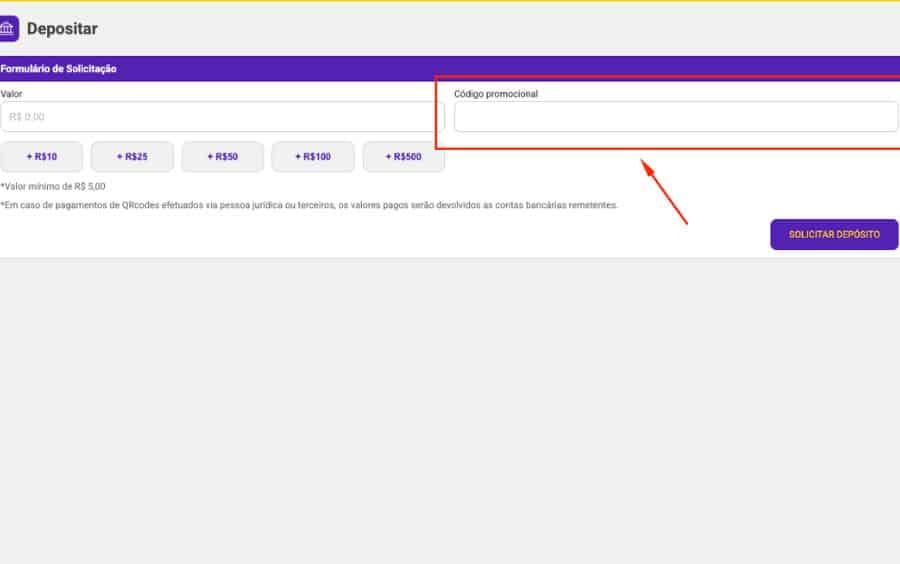The height and width of the screenshot is (564, 900).
Task: Click the Código promocional label text
Action: coord(496,94)
